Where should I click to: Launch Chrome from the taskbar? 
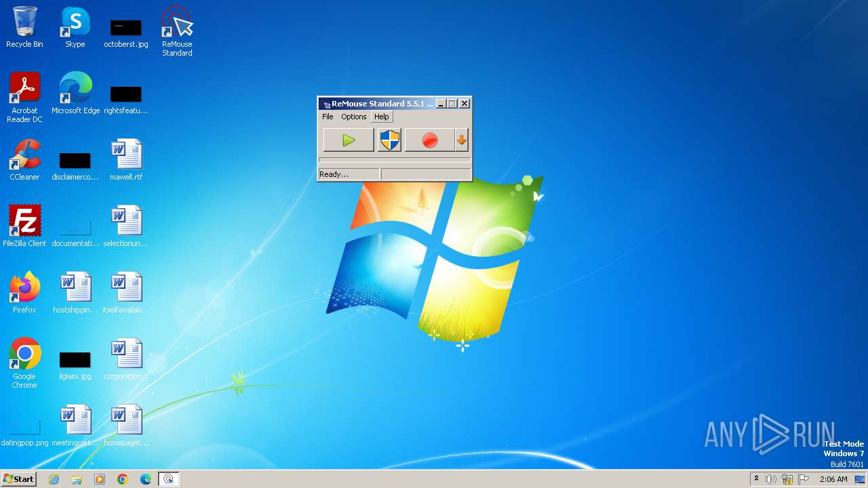point(123,479)
